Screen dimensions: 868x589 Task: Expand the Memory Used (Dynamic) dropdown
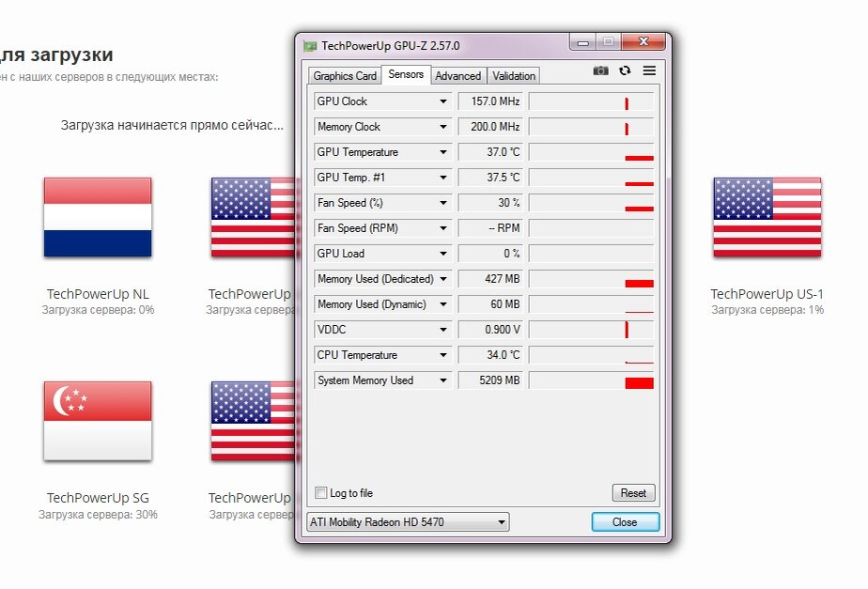[443, 304]
